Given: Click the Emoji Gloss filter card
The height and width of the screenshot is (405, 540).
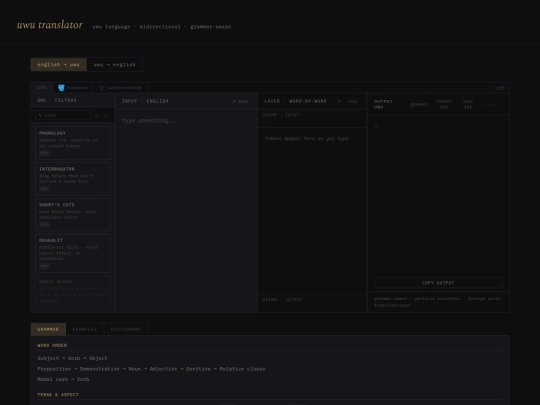Looking at the screenshot, I should point(73,291).
